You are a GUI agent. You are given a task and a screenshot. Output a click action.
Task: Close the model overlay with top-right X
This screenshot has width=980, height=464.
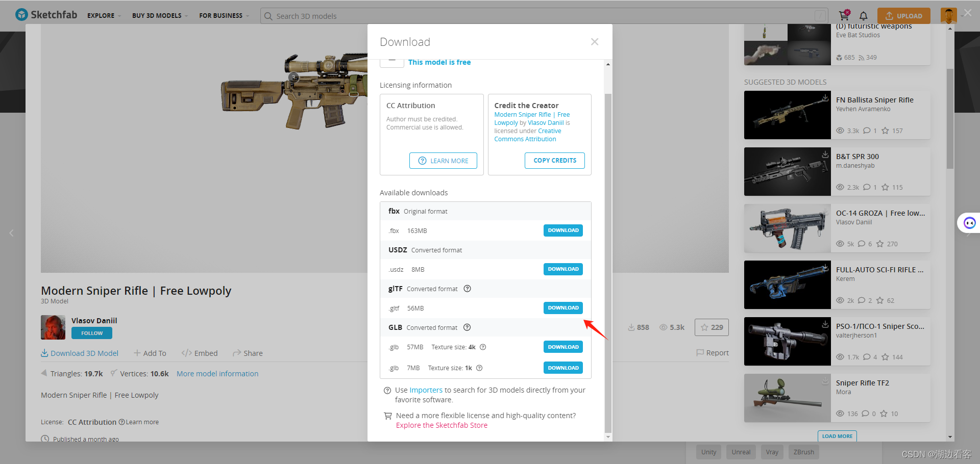click(x=967, y=13)
